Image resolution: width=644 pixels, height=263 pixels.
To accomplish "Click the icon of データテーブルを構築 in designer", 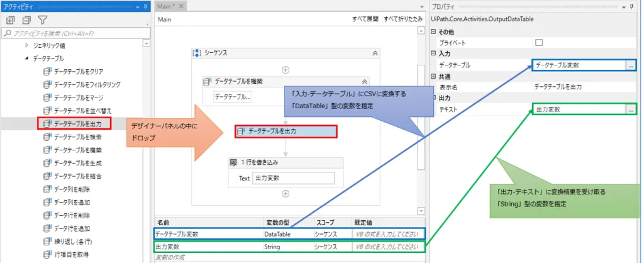I will [x=208, y=81].
